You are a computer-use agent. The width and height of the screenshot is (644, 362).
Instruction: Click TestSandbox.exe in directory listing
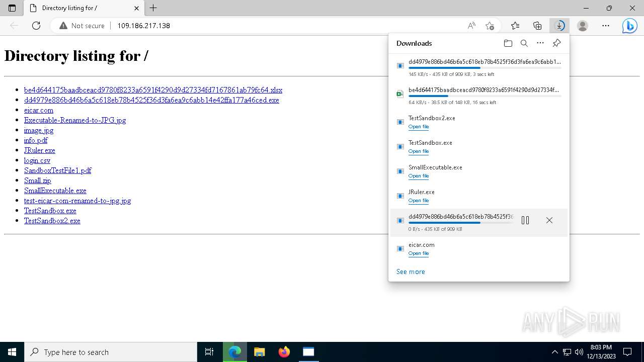pyautogui.click(x=50, y=211)
